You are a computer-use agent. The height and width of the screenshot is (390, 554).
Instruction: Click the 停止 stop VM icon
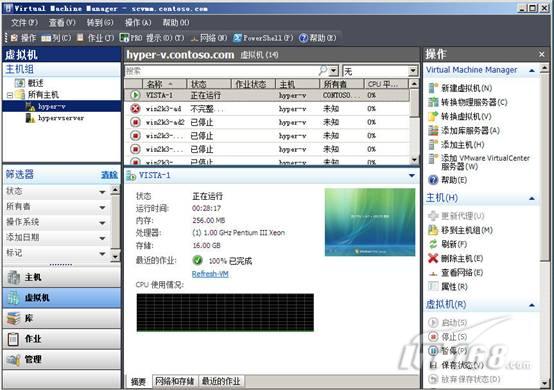[433, 337]
